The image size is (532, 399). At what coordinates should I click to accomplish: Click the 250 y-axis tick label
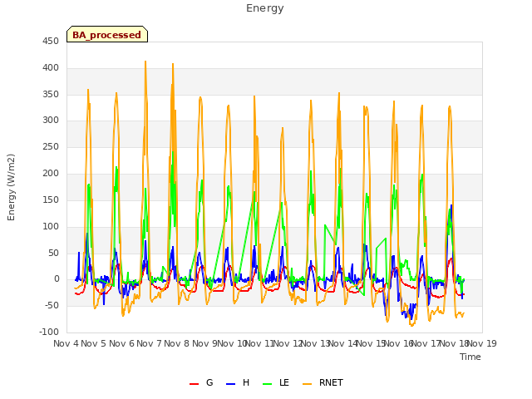(x=51, y=147)
